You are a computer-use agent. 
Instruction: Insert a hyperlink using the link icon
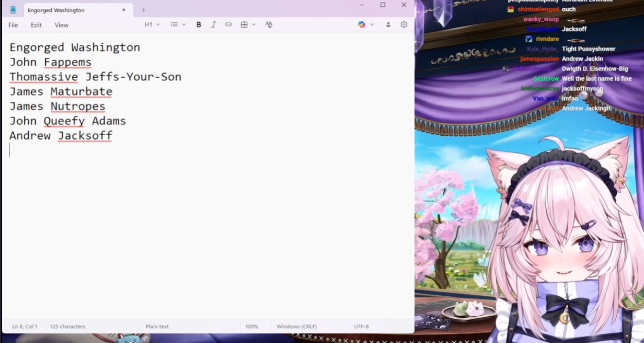tap(228, 25)
